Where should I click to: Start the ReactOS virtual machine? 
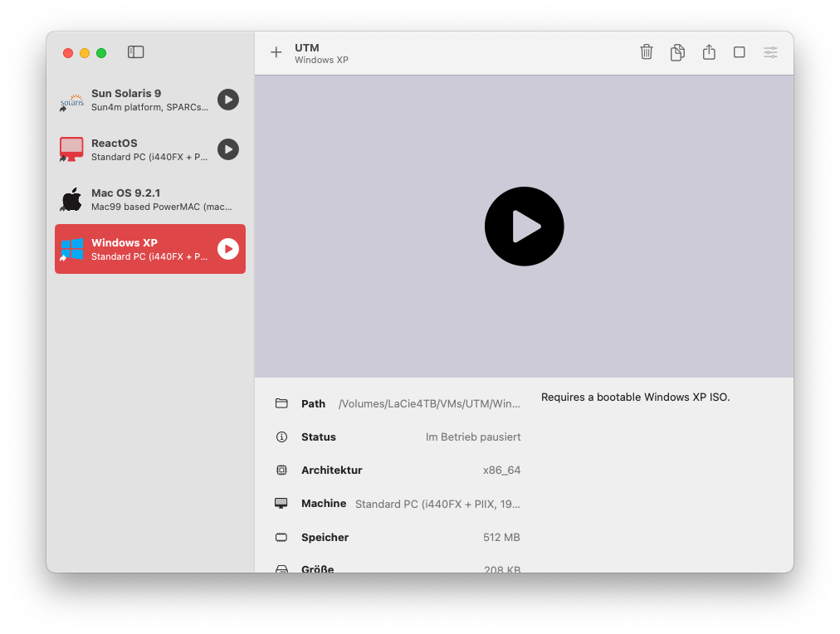(228, 149)
